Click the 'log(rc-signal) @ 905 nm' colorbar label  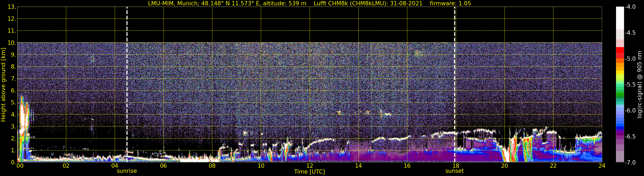pyautogui.click(x=640, y=85)
